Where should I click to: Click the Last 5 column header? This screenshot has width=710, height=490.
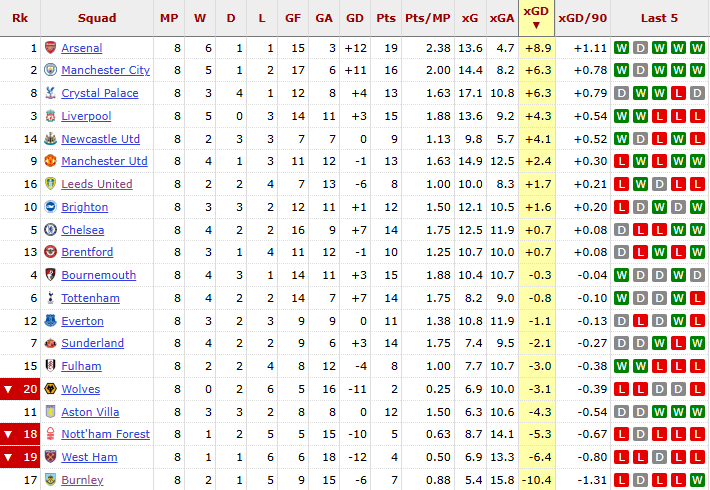coord(659,18)
